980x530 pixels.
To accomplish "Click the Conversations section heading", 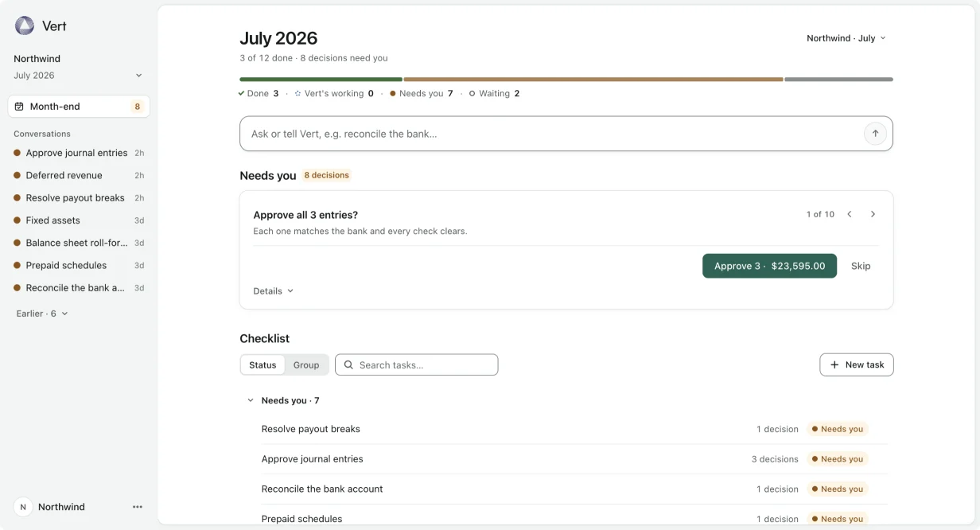I will click(x=42, y=134).
